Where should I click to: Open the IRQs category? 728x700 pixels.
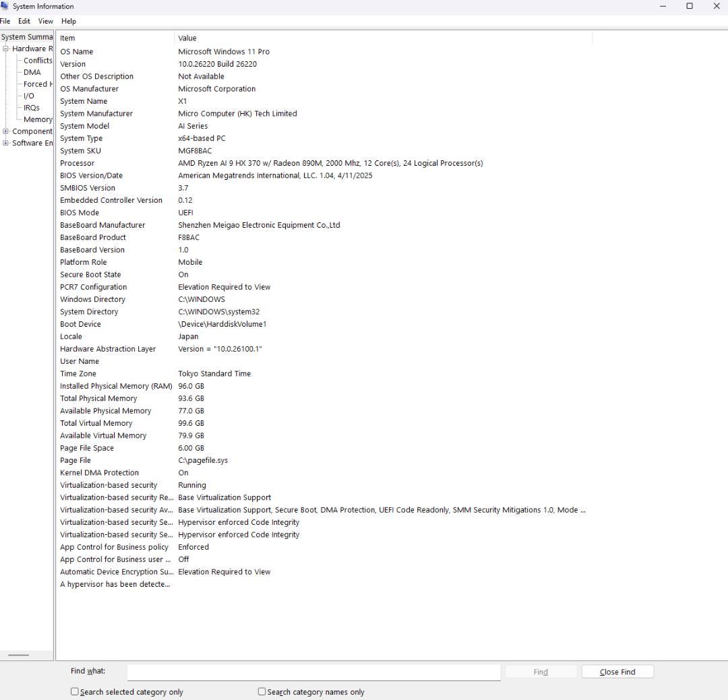click(x=32, y=108)
